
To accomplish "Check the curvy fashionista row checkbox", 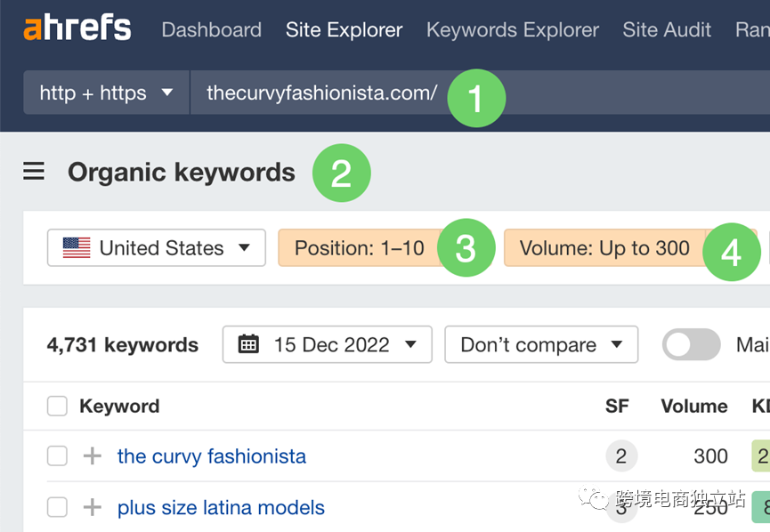I will point(57,455).
